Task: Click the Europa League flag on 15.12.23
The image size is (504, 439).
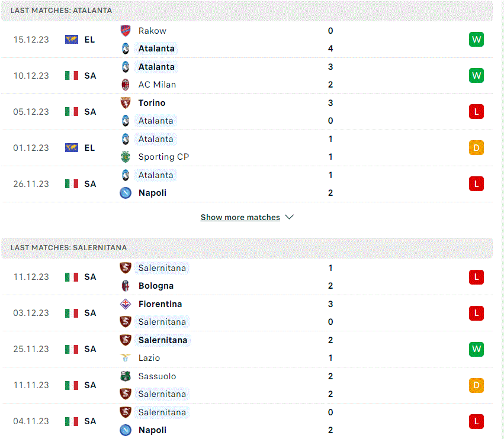Action: pyautogui.click(x=71, y=40)
